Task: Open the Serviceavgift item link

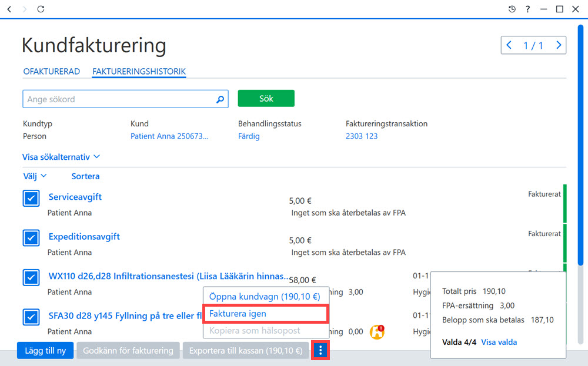Action: tap(75, 197)
